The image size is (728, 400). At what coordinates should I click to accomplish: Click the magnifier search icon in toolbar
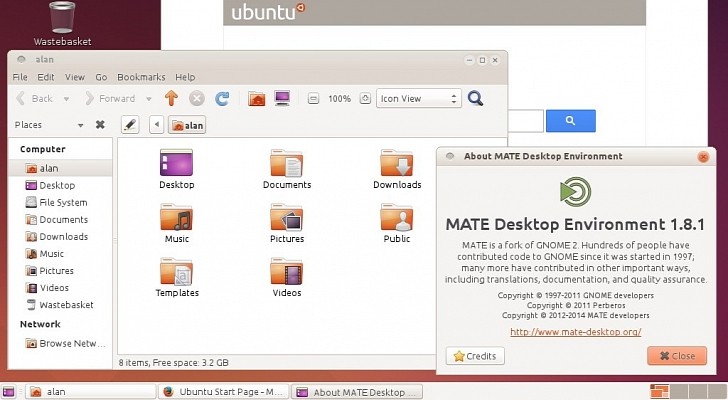[x=476, y=98]
